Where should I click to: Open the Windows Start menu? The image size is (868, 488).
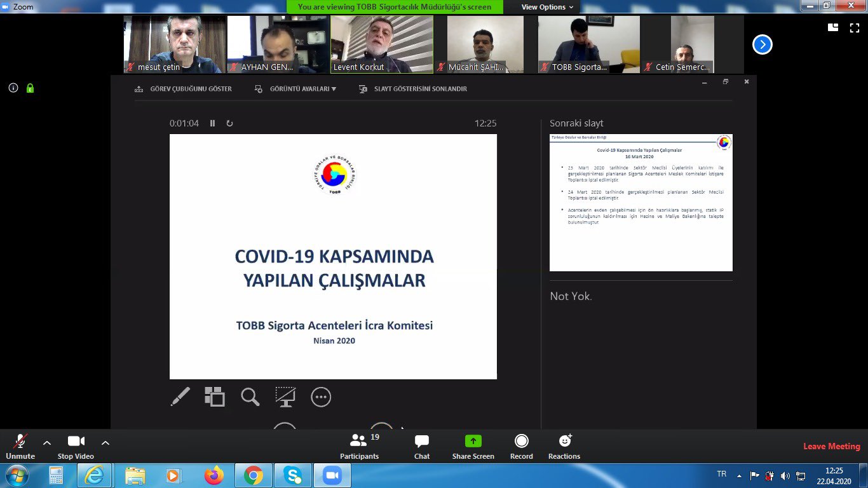[17, 475]
